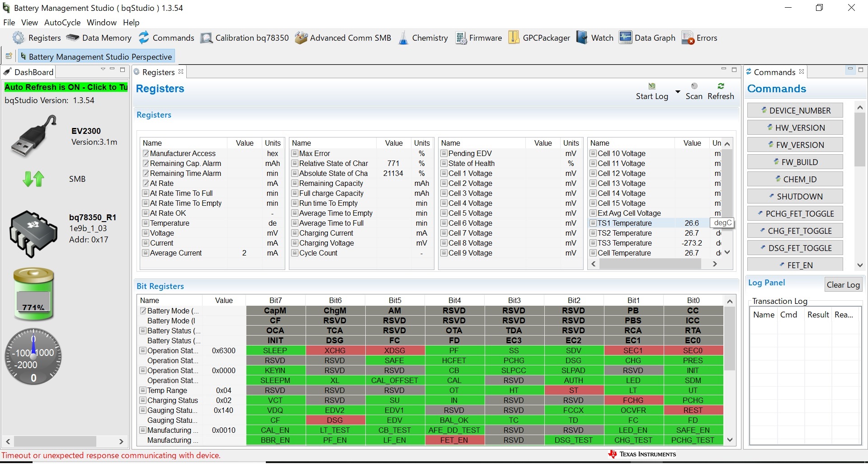Open the AutoCycle menu
Image resolution: width=868 pixels, height=464 pixels.
click(x=62, y=23)
